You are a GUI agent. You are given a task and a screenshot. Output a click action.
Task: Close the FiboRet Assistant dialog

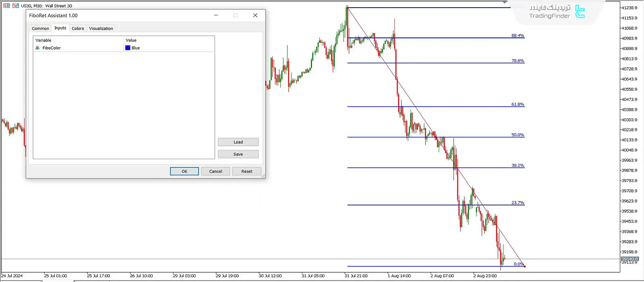[x=255, y=15]
